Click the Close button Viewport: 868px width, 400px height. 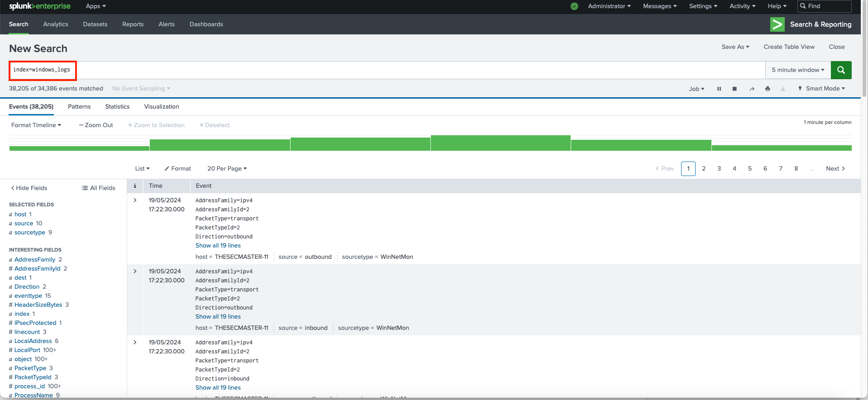point(837,47)
